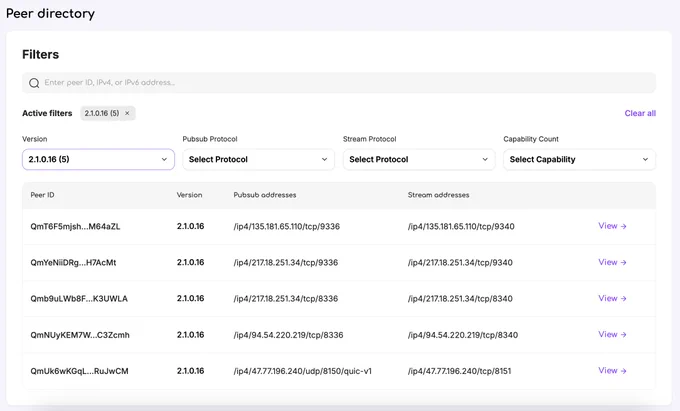Click version 2.1.0.16 in QmUk6wKGqL row
Screen dimensions: 680x411
tap(190, 371)
